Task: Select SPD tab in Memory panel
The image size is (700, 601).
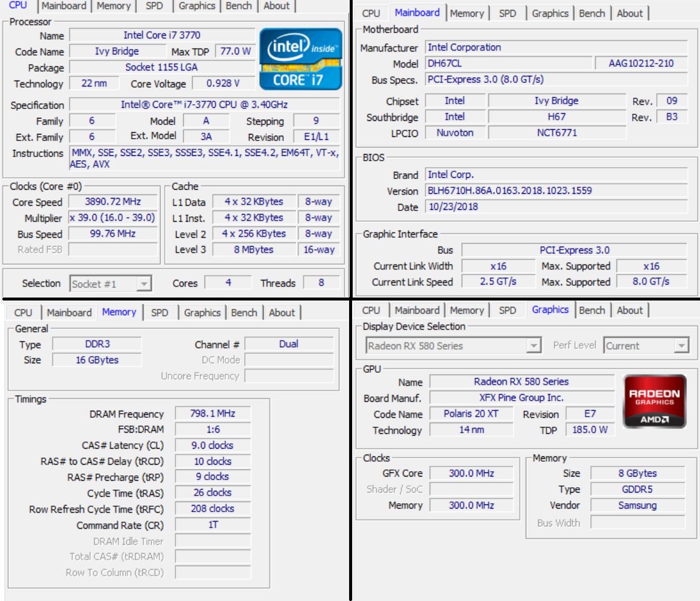Action: 159,312
